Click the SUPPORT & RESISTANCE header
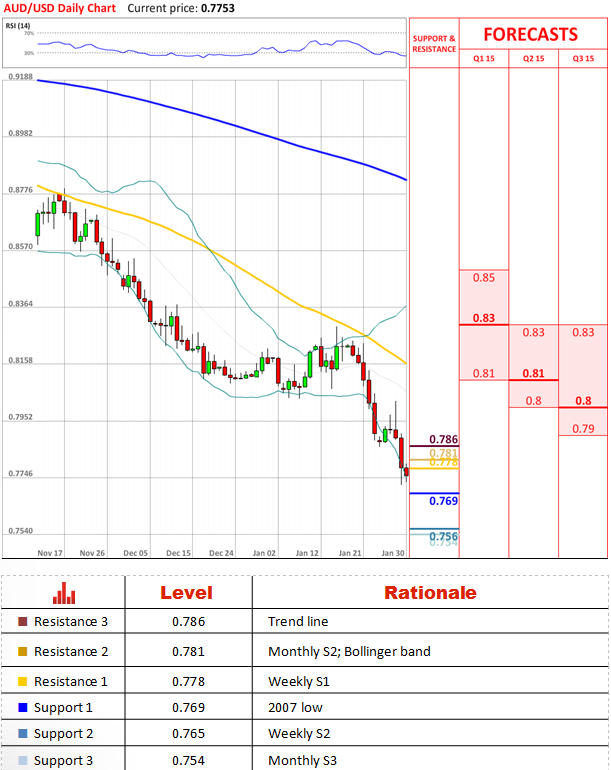The image size is (611, 770). 434,44
